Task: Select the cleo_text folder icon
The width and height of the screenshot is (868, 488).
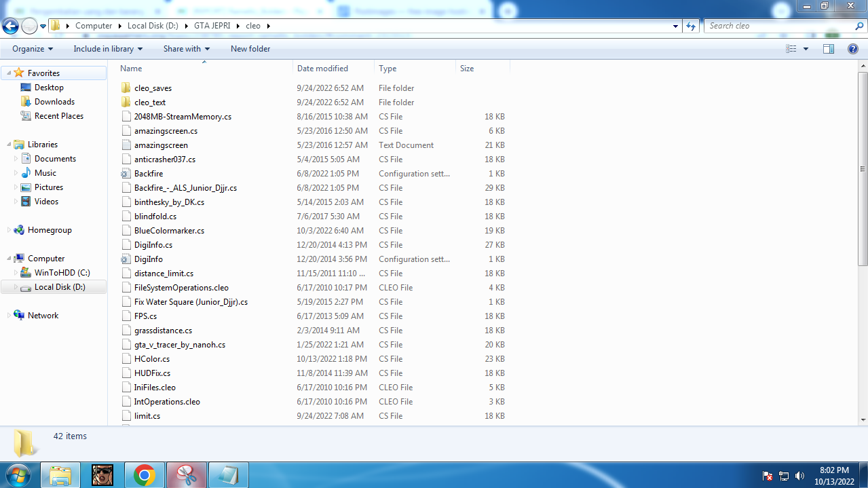Action: tap(126, 102)
